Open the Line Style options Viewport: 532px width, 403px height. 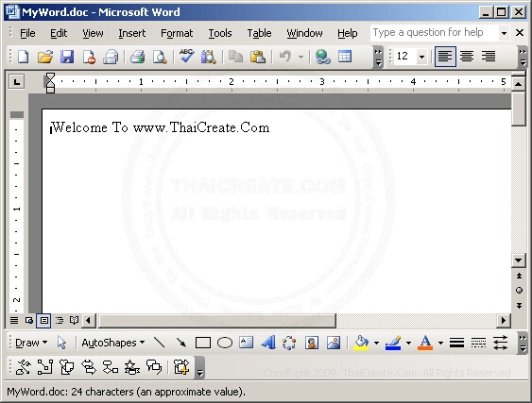[x=456, y=343]
